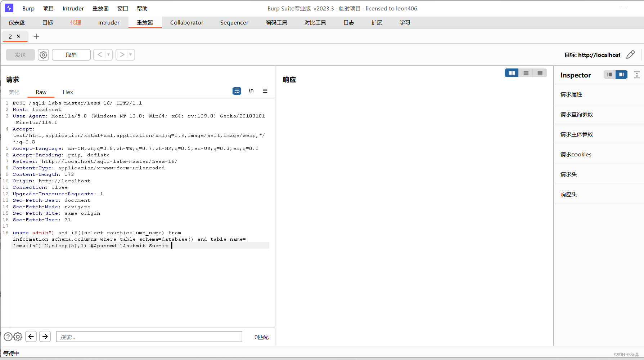Viewport: 644px width, 360px height.
Task: Select the Hex request view tab
Action: 68,92
